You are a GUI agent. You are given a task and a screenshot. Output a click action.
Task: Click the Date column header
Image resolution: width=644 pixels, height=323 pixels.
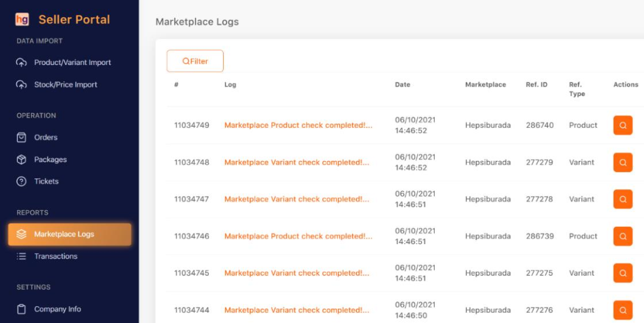coord(402,85)
